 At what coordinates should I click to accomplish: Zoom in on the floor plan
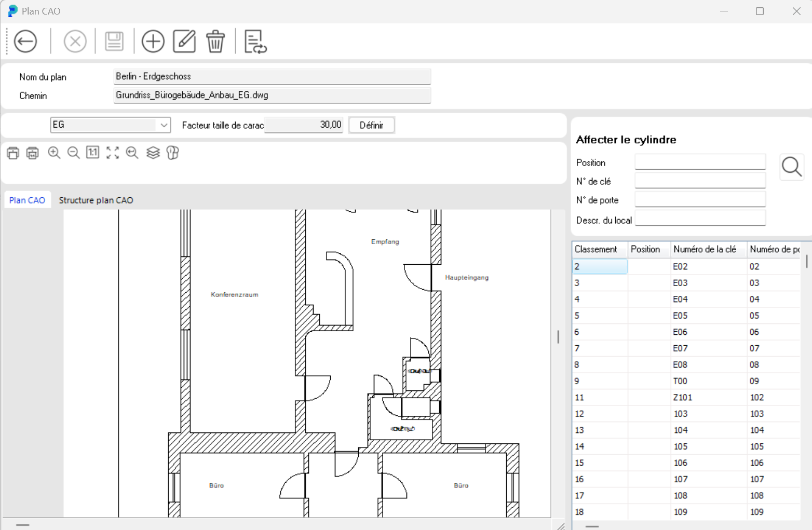[x=54, y=153]
